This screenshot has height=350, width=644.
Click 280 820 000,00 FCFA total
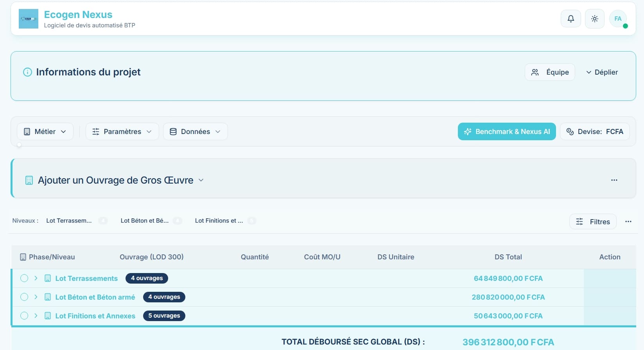click(x=508, y=297)
